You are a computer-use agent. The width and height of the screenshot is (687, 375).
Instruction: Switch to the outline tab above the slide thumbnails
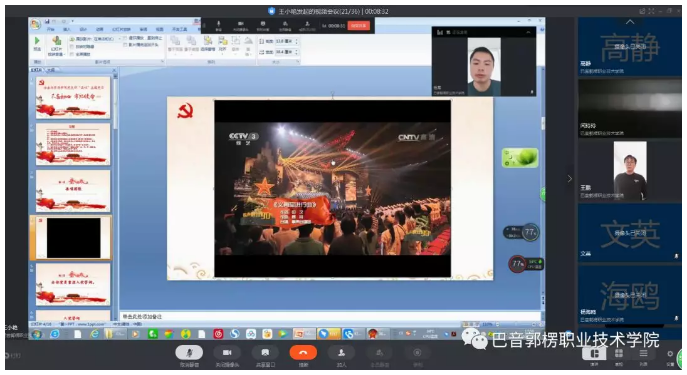51,70
